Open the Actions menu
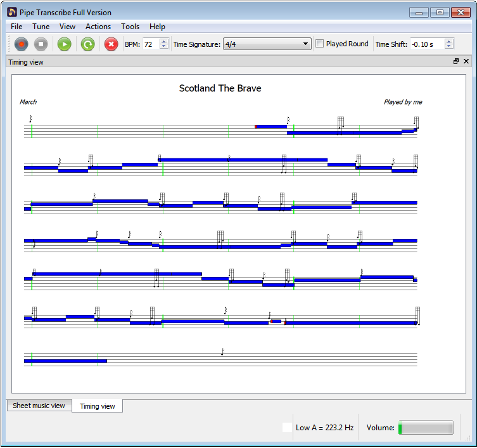 tap(98, 27)
